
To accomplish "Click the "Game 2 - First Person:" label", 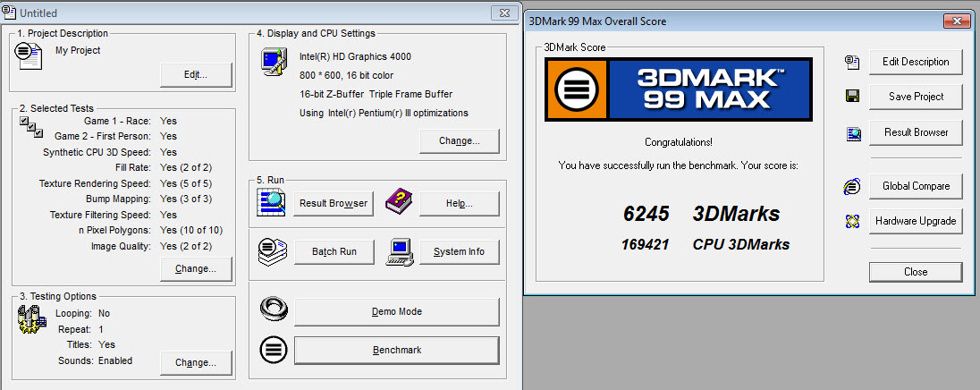I will click(x=103, y=136).
